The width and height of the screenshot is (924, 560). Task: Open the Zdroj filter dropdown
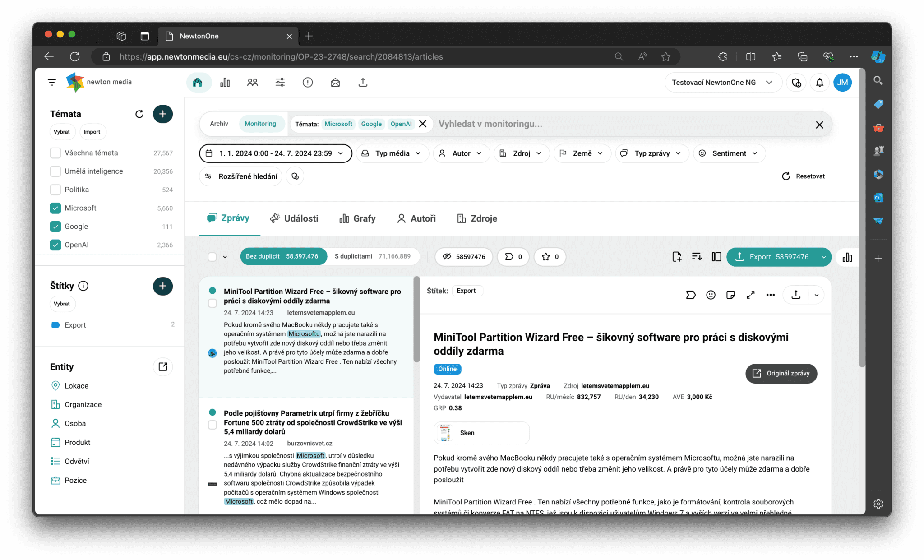pos(521,153)
